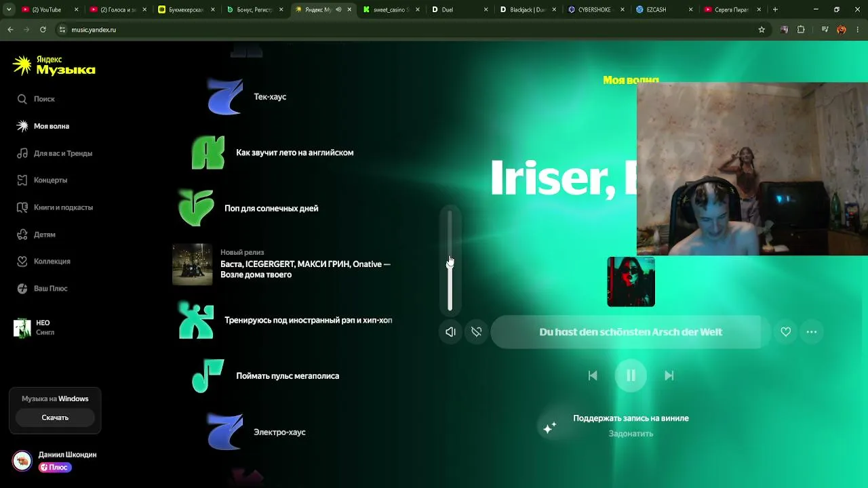The image size is (868, 488).
Task: Click the Плюс subscription badge
Action: point(55,467)
